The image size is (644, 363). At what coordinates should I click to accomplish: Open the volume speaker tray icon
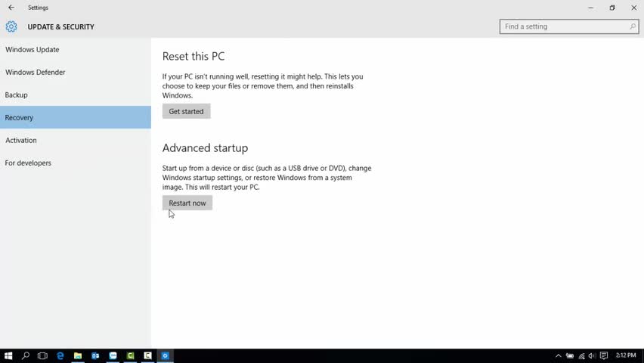(x=592, y=355)
